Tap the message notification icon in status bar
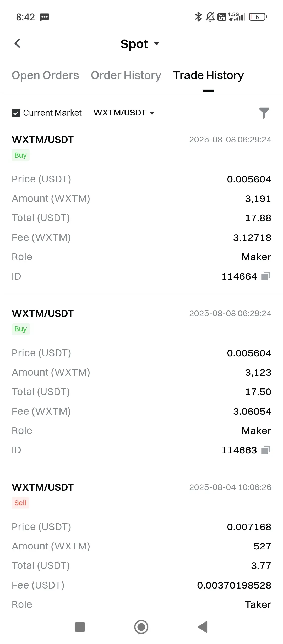This screenshot has height=644, width=283. (45, 17)
